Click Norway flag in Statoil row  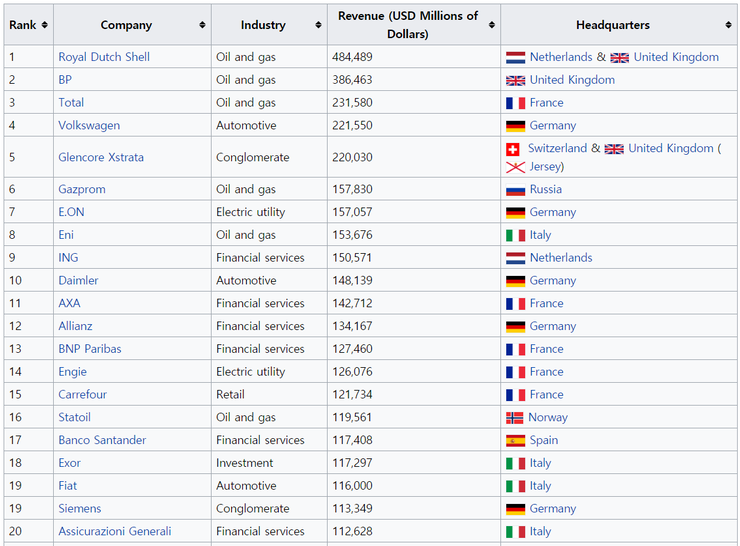[x=515, y=418]
